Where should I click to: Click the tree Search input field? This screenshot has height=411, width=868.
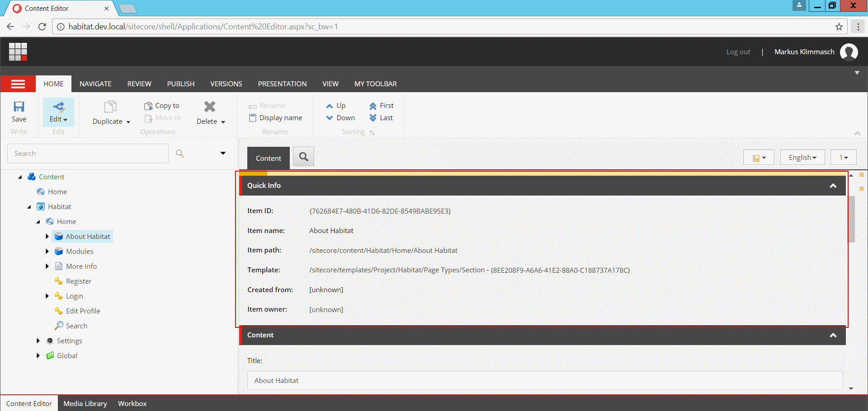coord(88,154)
